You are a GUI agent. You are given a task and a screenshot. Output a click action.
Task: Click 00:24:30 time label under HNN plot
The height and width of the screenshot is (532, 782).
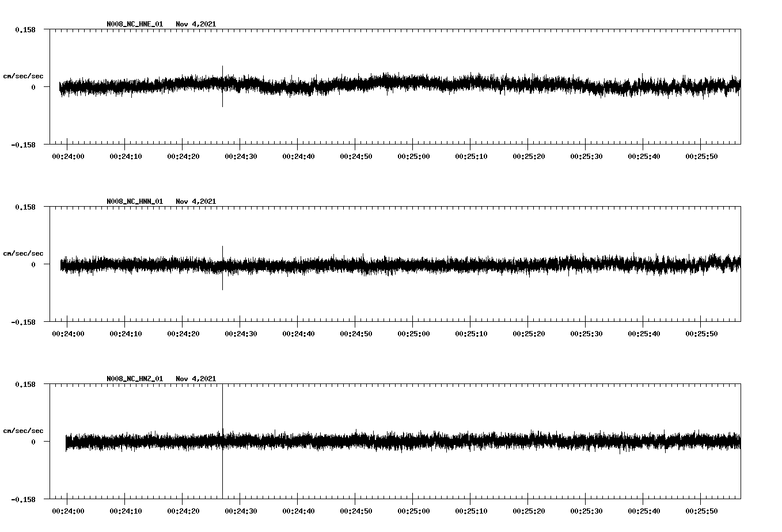point(241,334)
